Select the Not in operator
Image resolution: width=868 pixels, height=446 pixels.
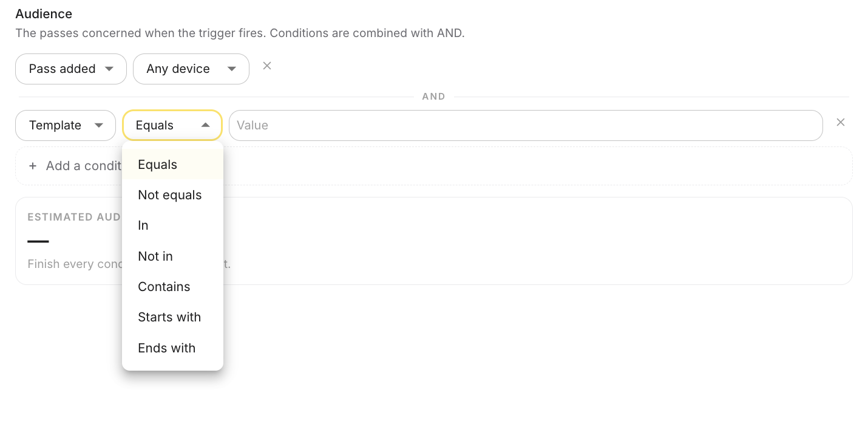[x=172, y=256]
